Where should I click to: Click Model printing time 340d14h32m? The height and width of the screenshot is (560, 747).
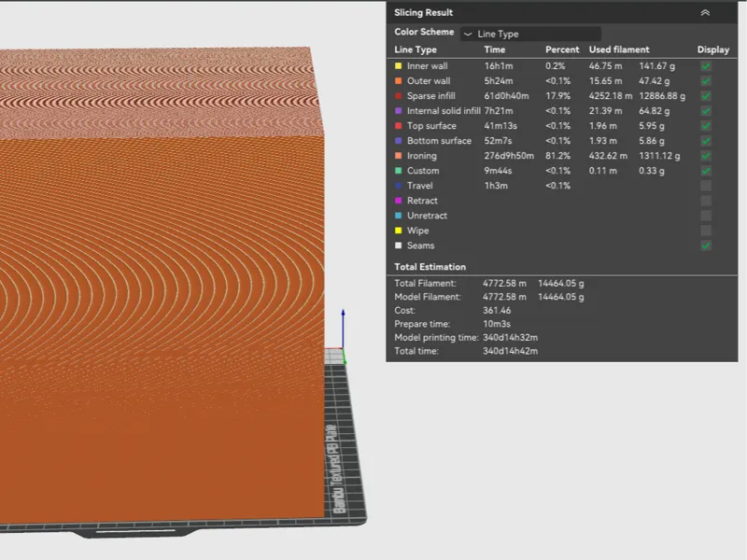tap(510, 338)
